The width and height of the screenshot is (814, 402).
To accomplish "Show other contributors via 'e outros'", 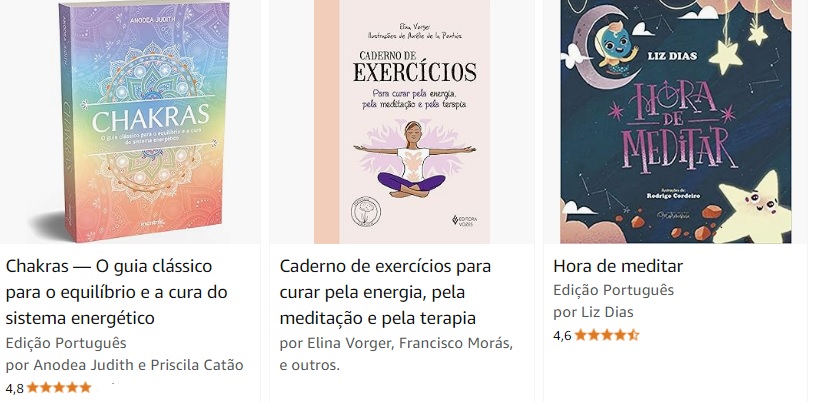I will point(309,365).
